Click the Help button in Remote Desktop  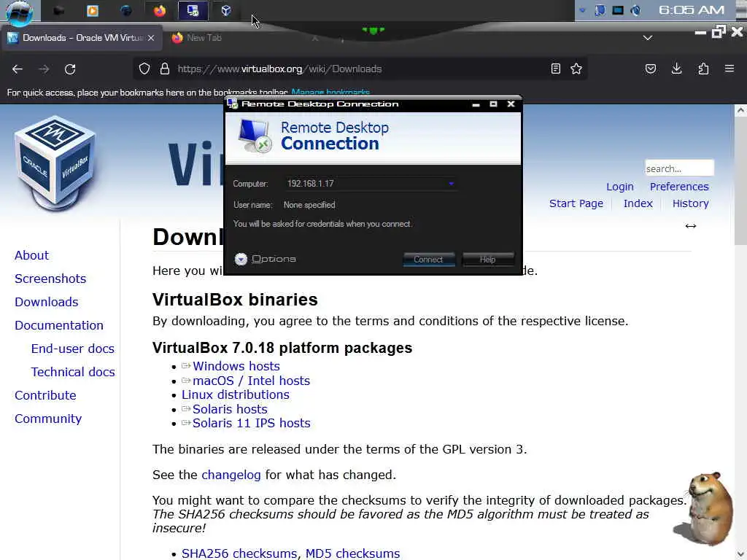coord(487,259)
